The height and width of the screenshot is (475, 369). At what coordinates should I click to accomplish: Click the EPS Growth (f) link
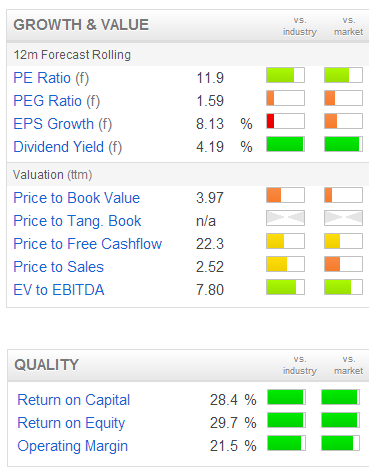pyautogui.click(x=63, y=124)
